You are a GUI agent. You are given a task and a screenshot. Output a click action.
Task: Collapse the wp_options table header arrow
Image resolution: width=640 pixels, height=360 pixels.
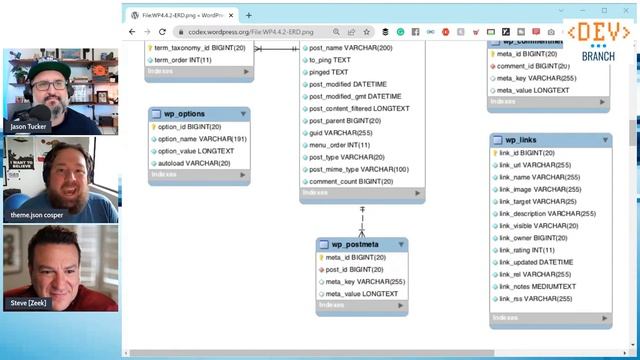point(243,114)
